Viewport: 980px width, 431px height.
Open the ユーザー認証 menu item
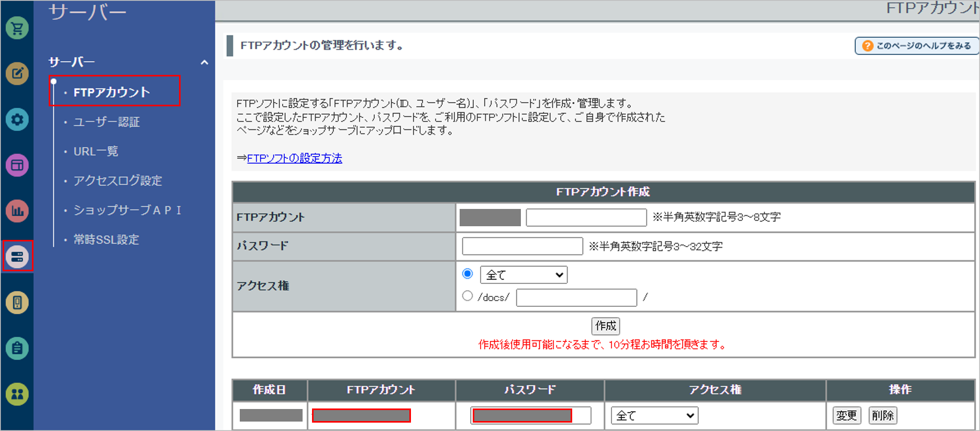(106, 122)
